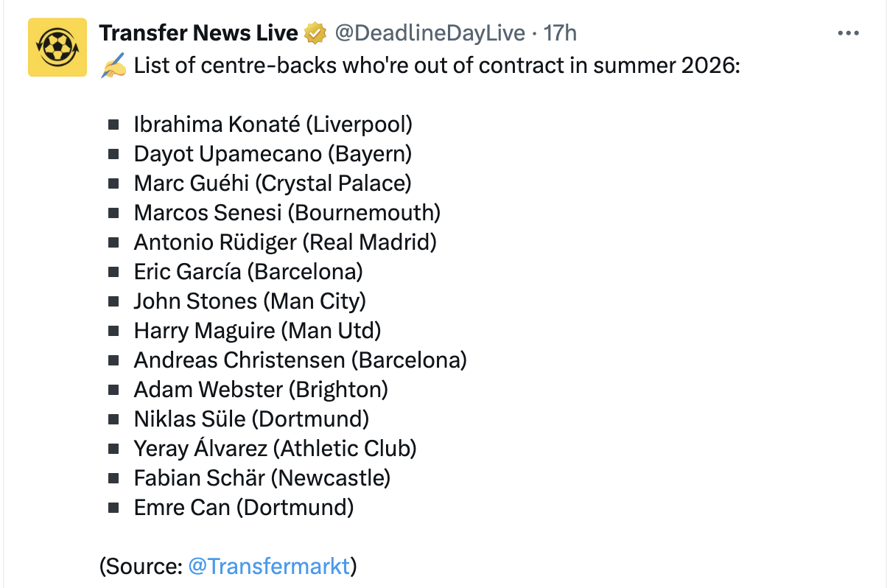Viewport: 887px width, 588px height.
Task: Click the Yeray Álvarez (Athletic Club) entry
Action: click(x=275, y=449)
